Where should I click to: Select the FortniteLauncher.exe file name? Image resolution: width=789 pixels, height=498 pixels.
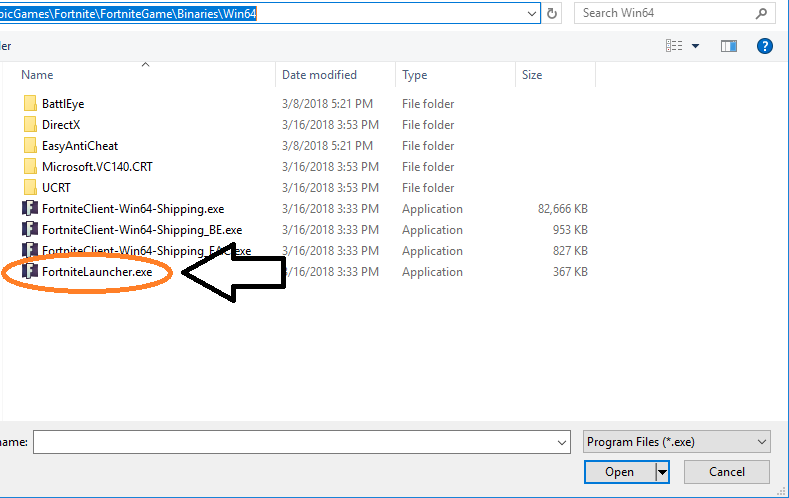coord(97,272)
